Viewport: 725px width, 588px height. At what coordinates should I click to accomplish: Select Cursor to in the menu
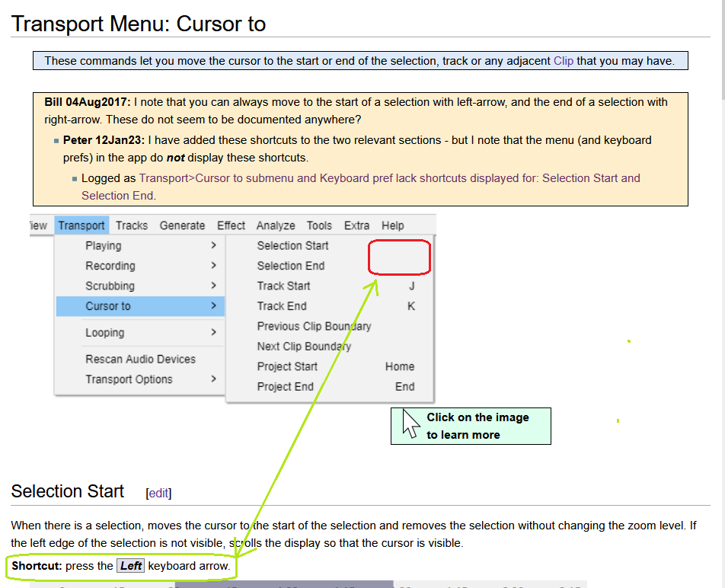pyautogui.click(x=109, y=305)
